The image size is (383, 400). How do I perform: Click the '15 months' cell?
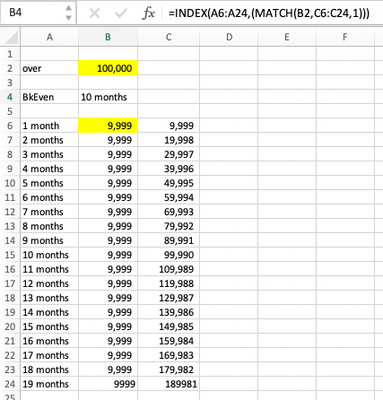tap(50, 326)
